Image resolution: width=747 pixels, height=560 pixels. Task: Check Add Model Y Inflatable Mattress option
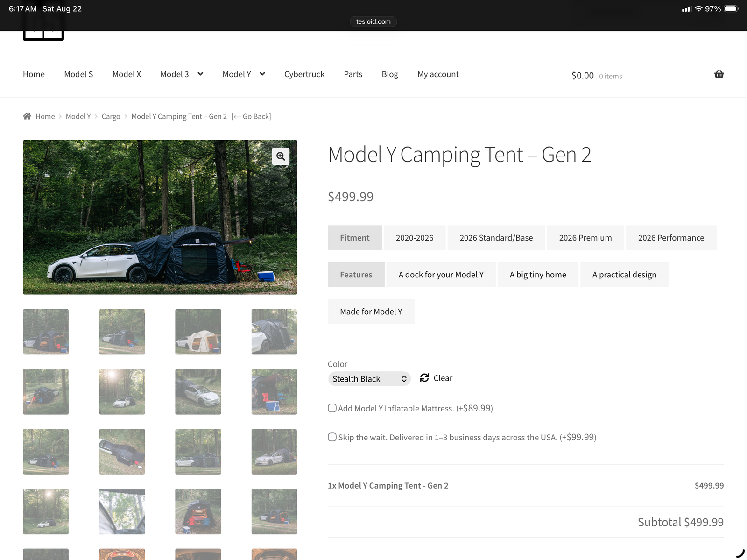click(x=332, y=408)
